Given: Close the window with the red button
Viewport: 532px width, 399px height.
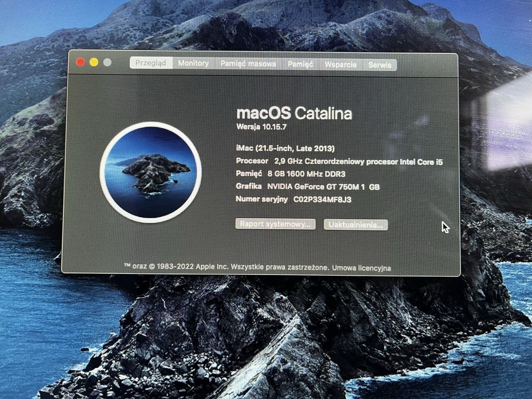Looking at the screenshot, I should pyautogui.click(x=80, y=62).
